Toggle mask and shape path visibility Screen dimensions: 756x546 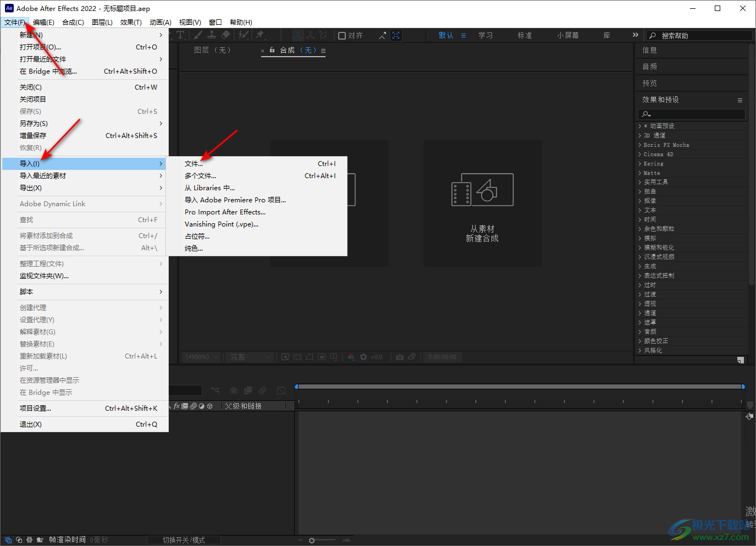[310, 357]
